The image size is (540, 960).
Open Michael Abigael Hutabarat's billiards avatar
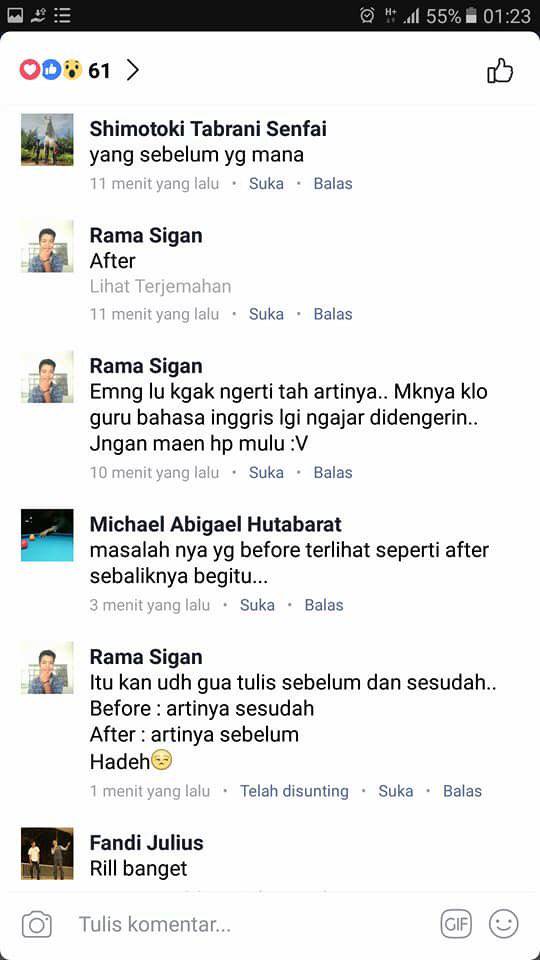pyautogui.click(x=47, y=535)
